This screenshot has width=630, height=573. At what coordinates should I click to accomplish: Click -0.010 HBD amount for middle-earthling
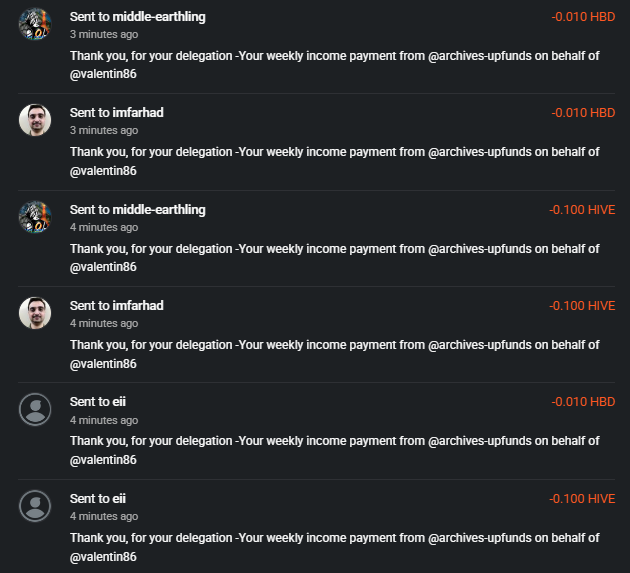coord(583,17)
